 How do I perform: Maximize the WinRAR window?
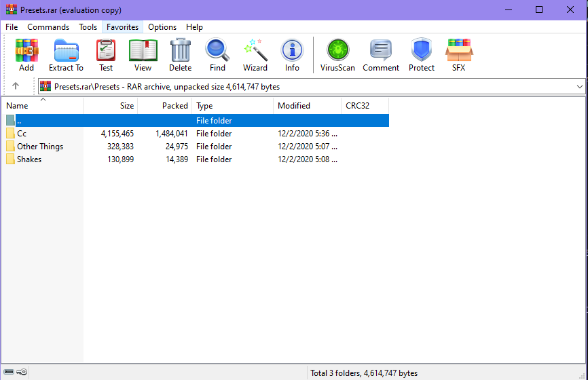pos(539,9)
